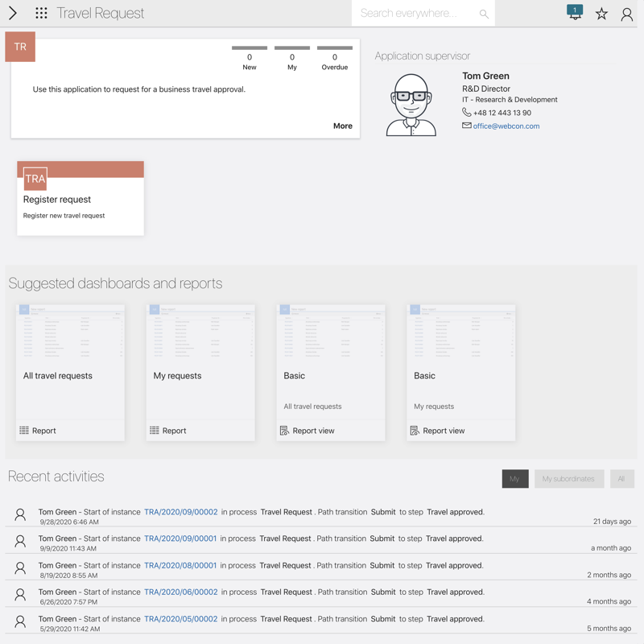The height and width of the screenshot is (644, 644).
Task: Email office@webcon.com link
Action: [x=506, y=126]
